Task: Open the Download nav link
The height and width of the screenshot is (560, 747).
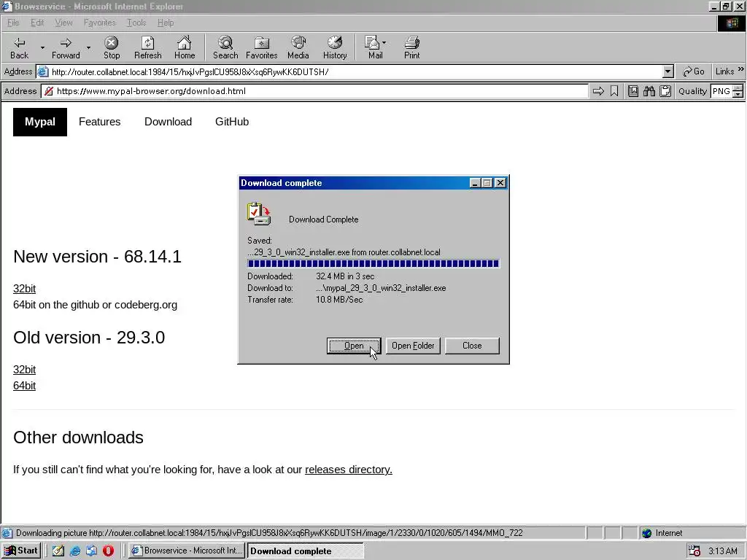Action: 169,122
